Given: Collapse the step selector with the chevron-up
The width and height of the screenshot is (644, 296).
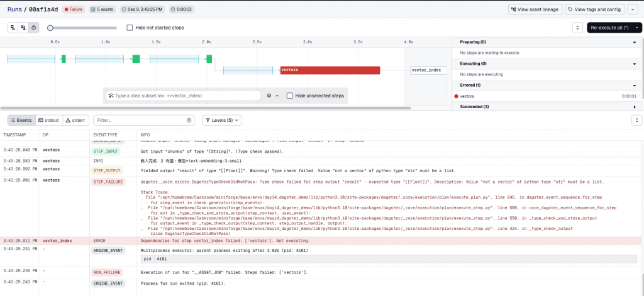Looking at the screenshot, I should [277, 96].
